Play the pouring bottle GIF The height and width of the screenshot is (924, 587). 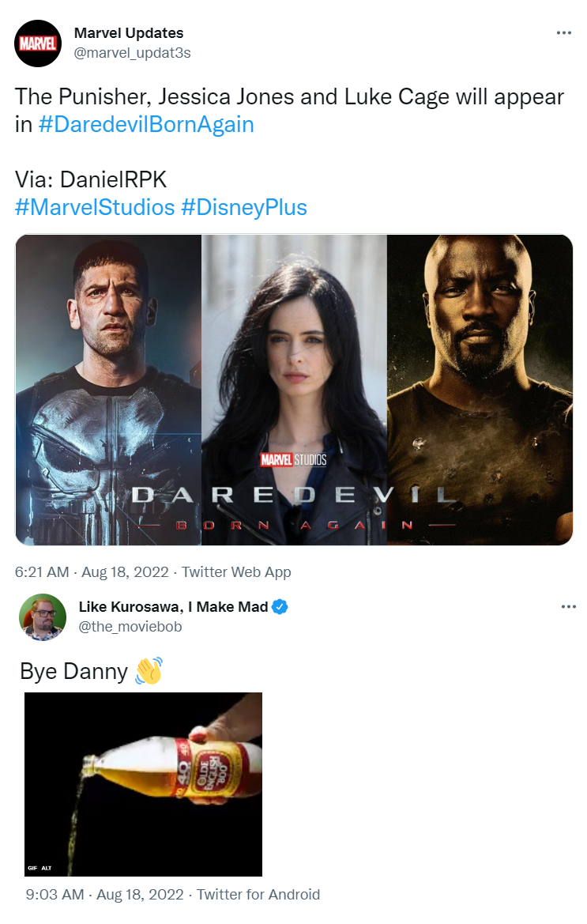[143, 784]
